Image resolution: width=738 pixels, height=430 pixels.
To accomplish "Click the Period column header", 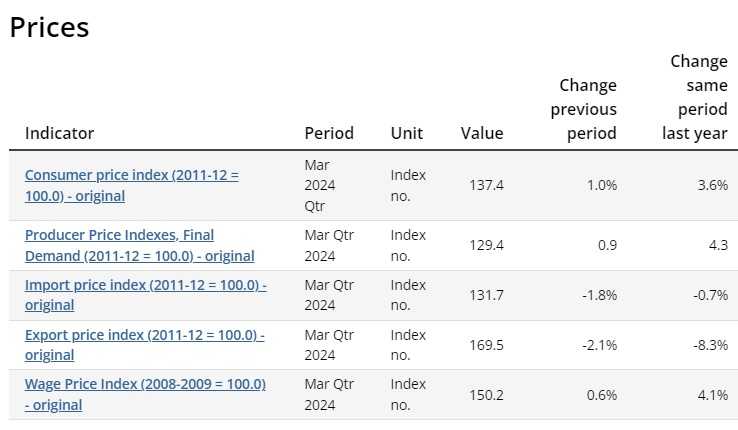I will click(x=329, y=133).
